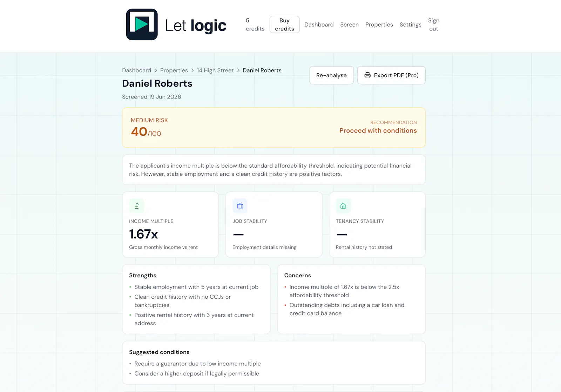Click the Daniel Roberts breadcrumb item
Screen dimensions: 561x392
tap(262, 70)
